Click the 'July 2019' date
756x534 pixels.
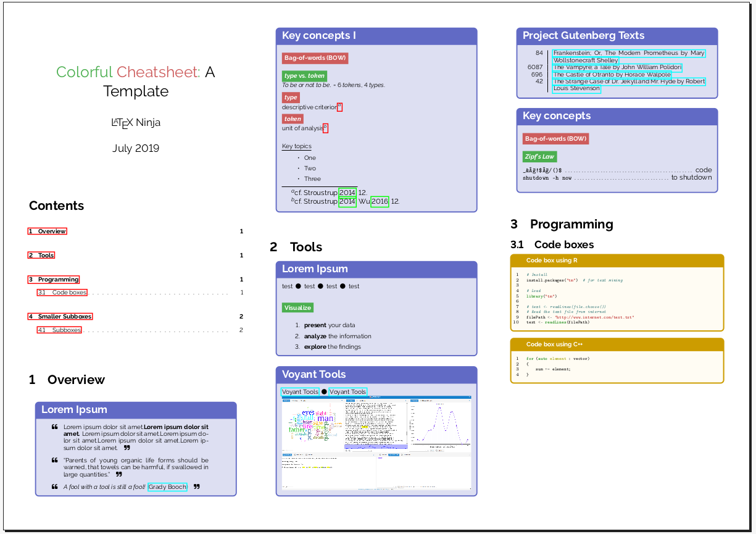coord(136,149)
